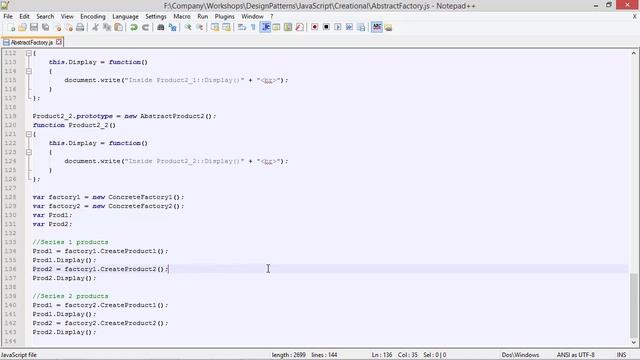
Task: Click the Print toolbar icon
Action: 80,27
